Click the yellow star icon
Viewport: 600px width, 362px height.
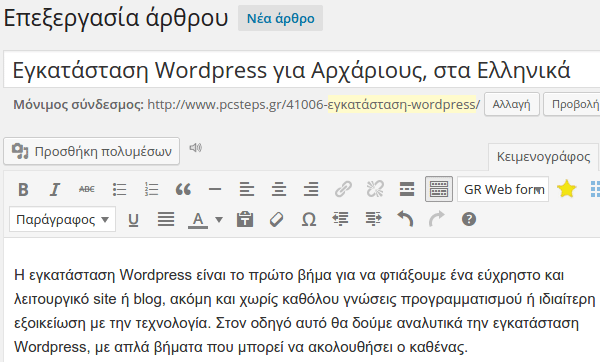coord(566,189)
